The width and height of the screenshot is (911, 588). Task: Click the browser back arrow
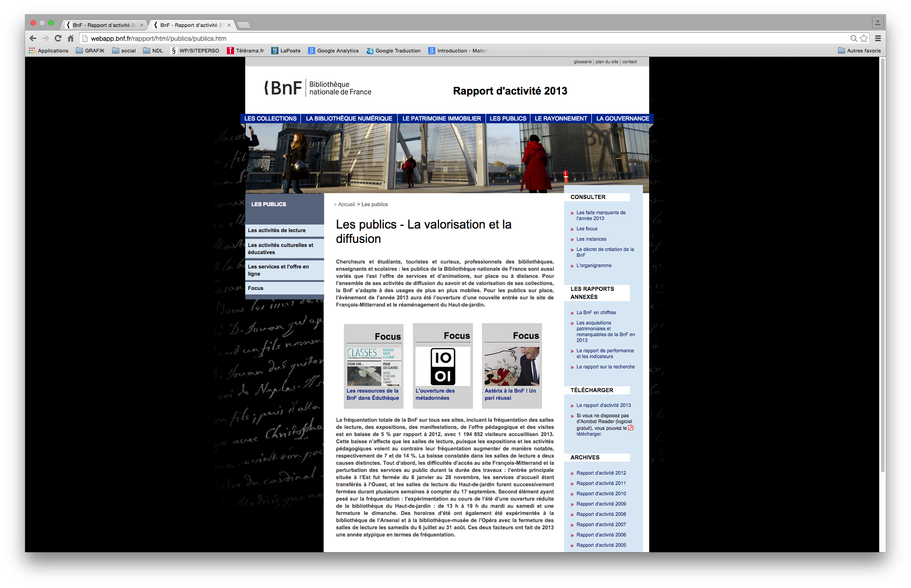click(33, 39)
